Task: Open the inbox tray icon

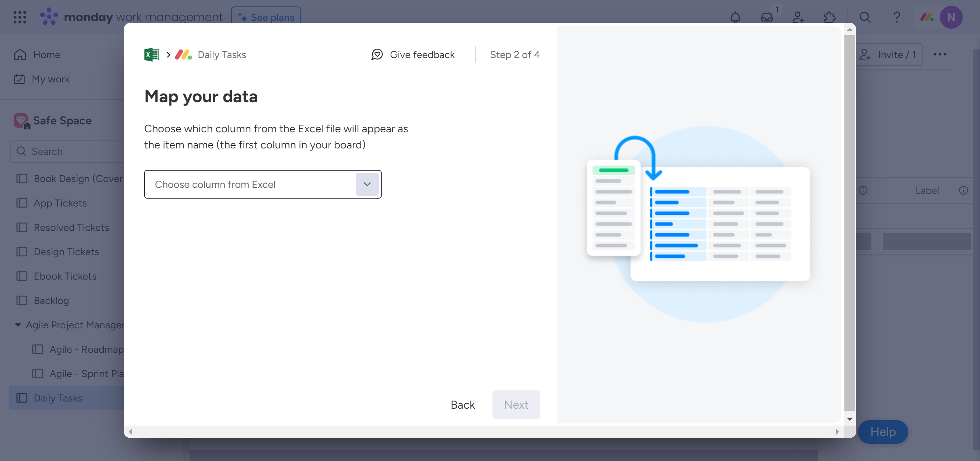Action: (767, 17)
